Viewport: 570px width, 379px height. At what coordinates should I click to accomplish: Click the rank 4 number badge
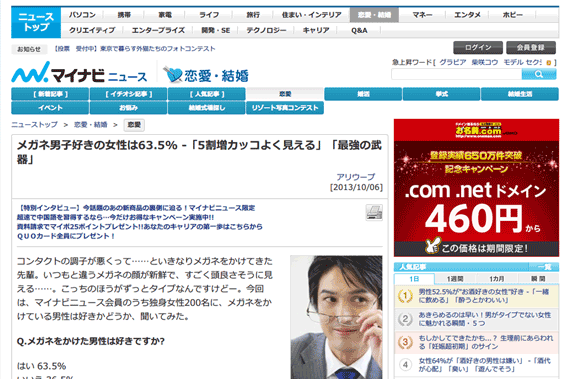click(405, 364)
